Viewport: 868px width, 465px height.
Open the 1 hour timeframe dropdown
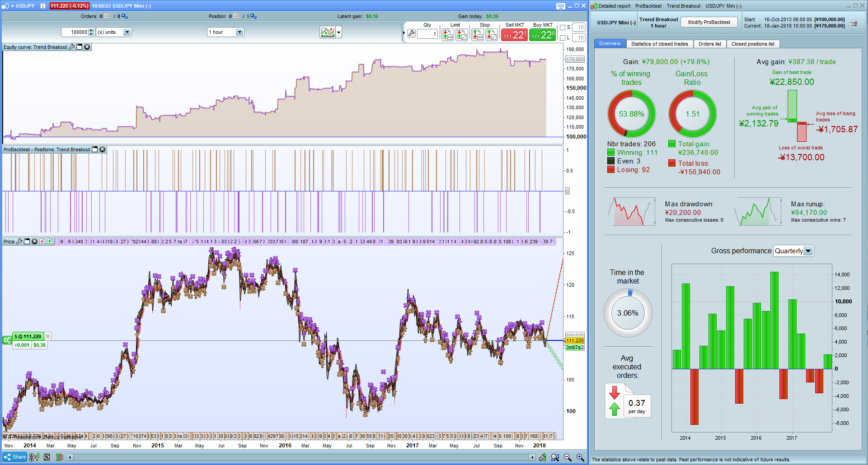click(x=225, y=32)
